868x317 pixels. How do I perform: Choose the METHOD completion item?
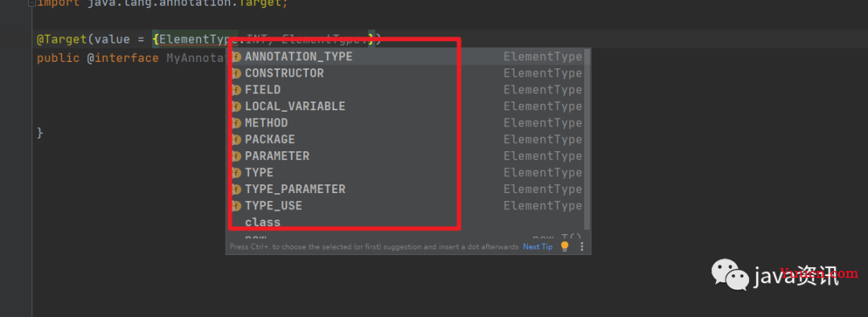(x=406, y=123)
